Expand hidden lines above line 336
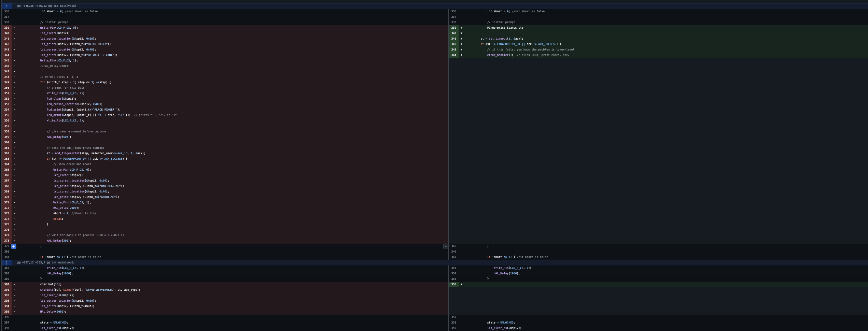 (6, 6)
